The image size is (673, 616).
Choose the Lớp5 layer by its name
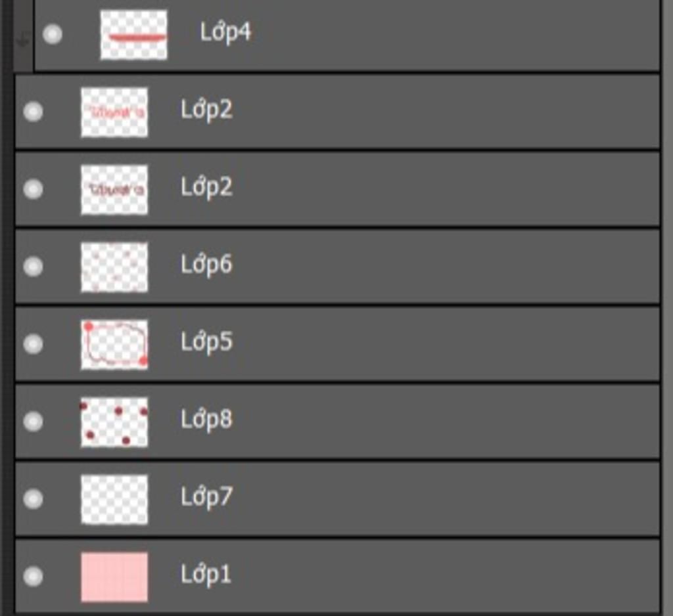(x=206, y=342)
